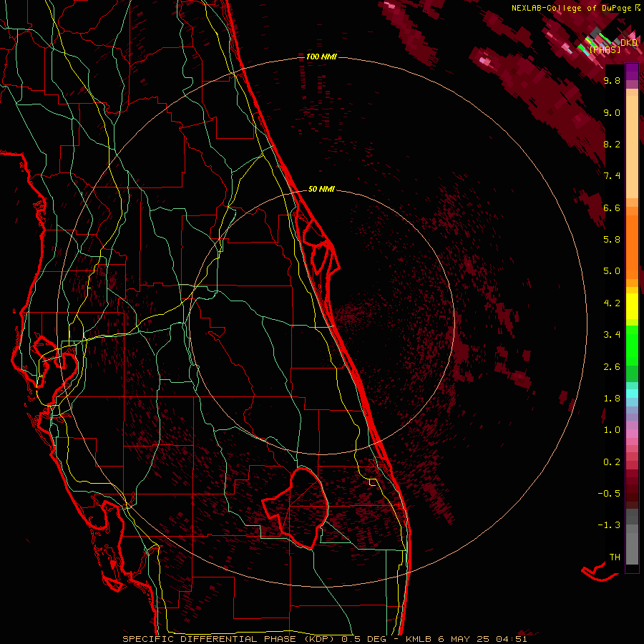Click the 6 MAY 25 date in footer
Image resolution: width=644 pixels, height=644 pixels.
(x=464, y=639)
